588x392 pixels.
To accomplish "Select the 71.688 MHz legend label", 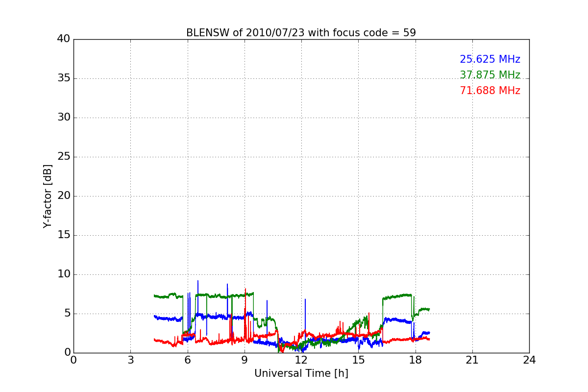I will coord(490,91).
